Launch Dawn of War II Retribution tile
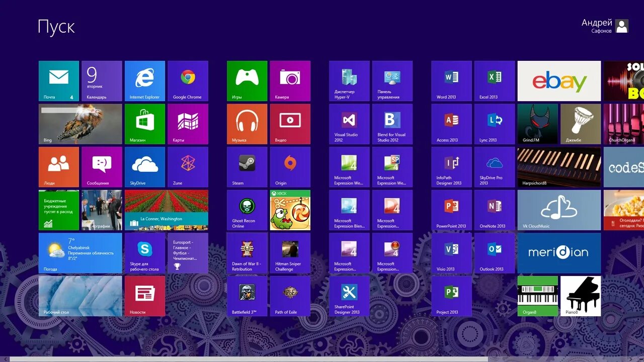This screenshot has width=644, height=362. pos(247,253)
